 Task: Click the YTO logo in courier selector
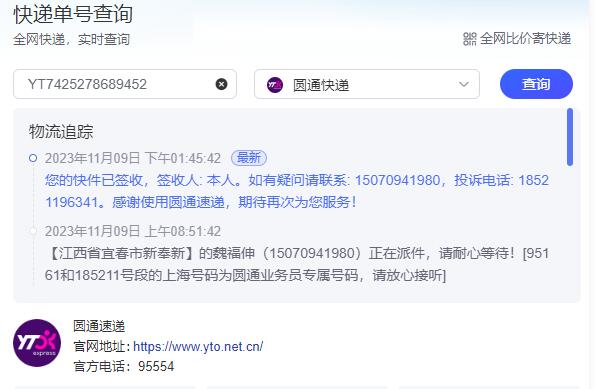pos(275,85)
